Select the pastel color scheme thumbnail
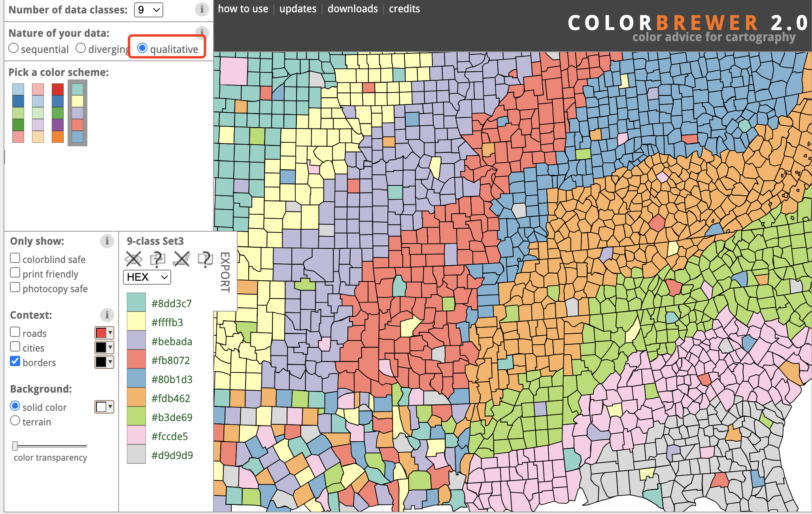Viewport: 812px width, 514px height. pyautogui.click(x=38, y=113)
